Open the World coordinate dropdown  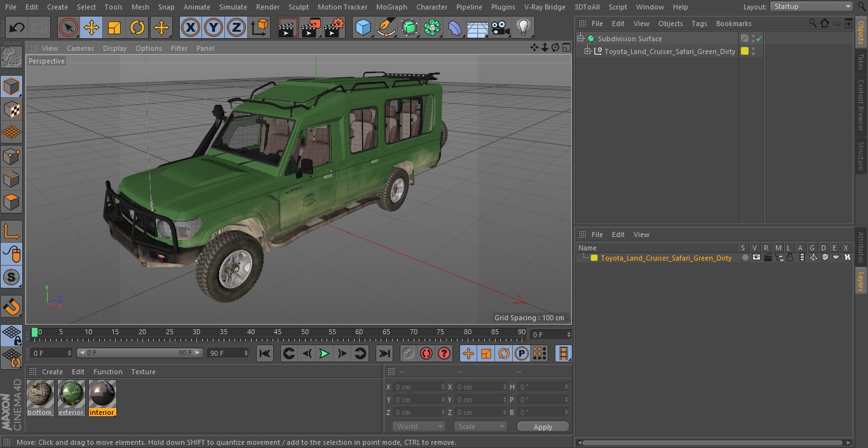[x=418, y=426]
